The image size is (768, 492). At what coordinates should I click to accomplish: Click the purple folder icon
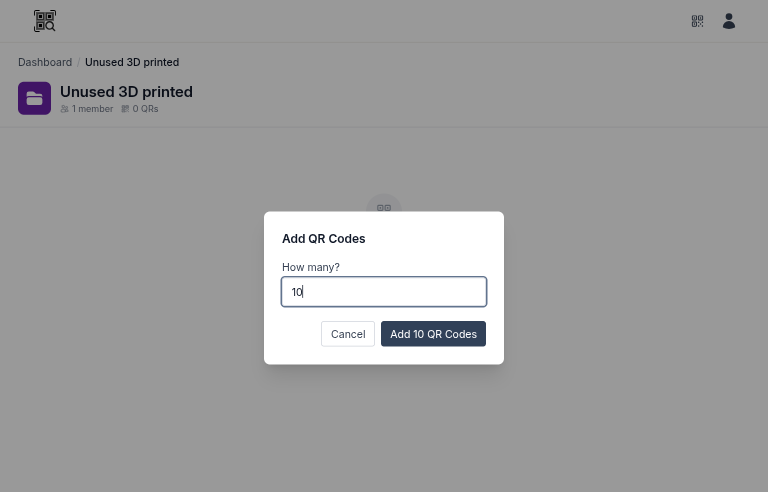[35, 98]
